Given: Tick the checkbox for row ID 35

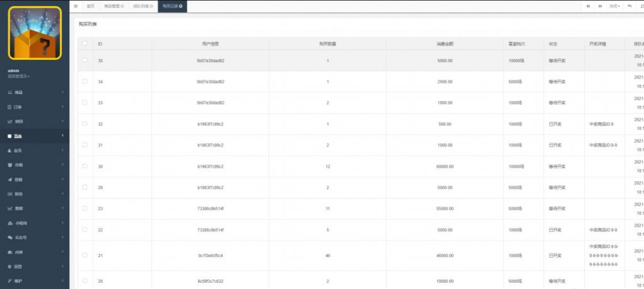Looking at the screenshot, I should coord(85,60).
